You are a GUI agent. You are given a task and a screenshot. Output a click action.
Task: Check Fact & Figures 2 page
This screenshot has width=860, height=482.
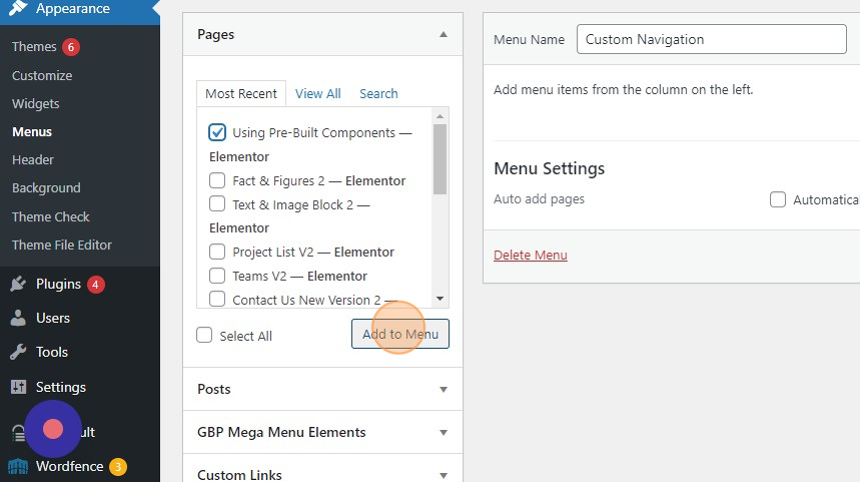click(217, 180)
